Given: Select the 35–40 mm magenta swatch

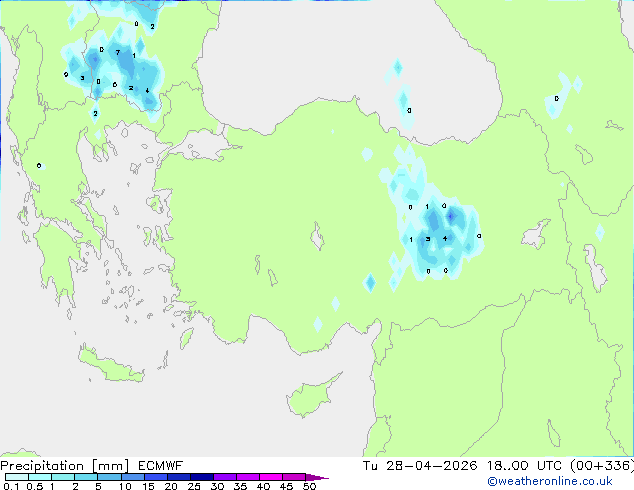Looking at the screenshot, I should click(247, 477).
